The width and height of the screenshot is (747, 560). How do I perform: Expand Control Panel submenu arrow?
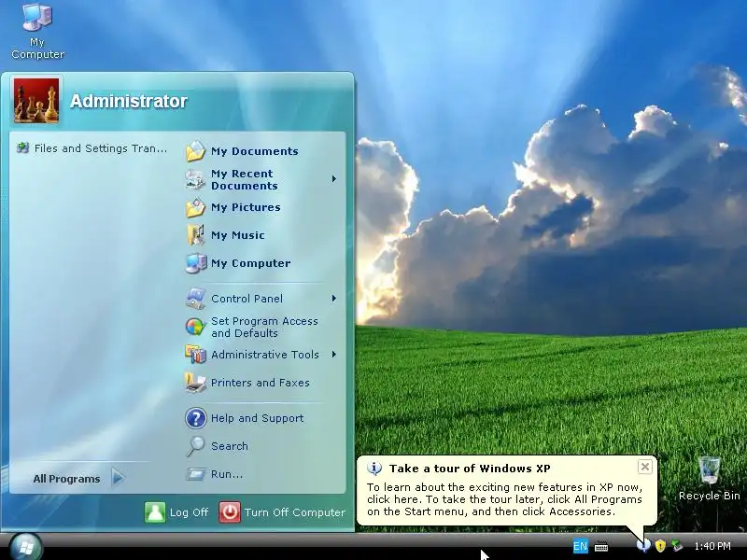point(334,299)
